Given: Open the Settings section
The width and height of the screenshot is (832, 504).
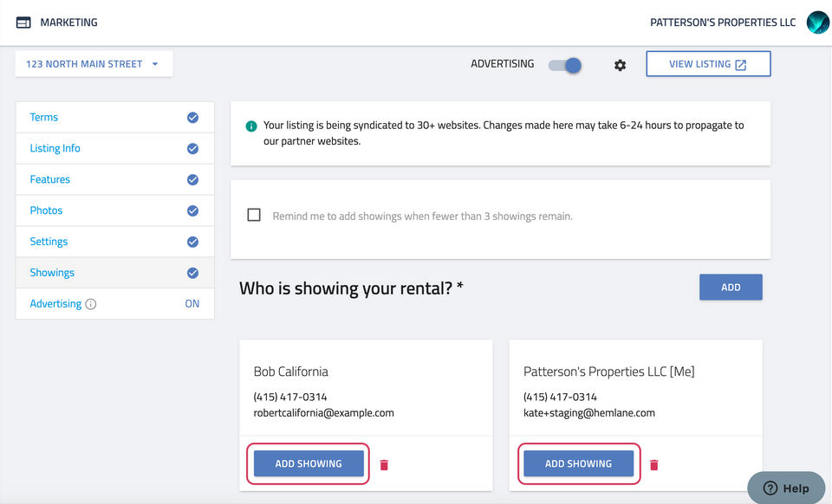Looking at the screenshot, I should point(115,242).
